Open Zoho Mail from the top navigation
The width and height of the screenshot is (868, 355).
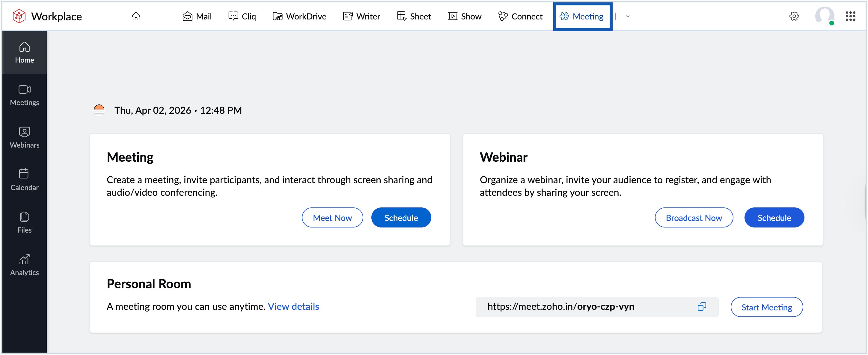[x=197, y=16]
